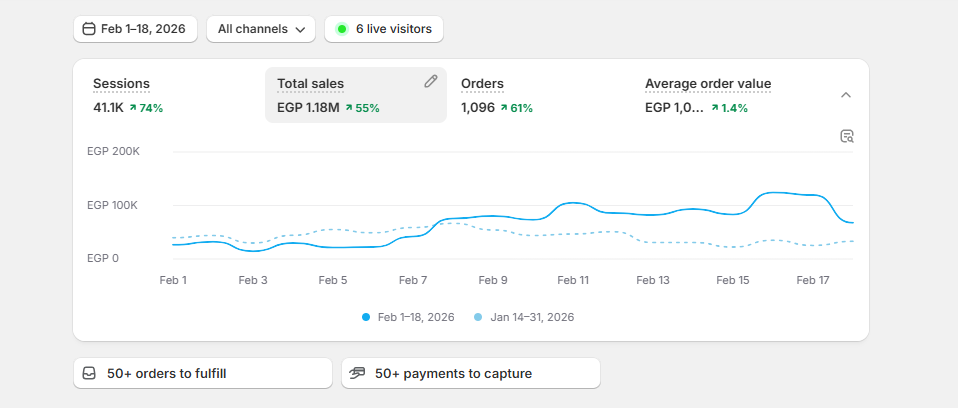View the 6 live visitors
Viewport: 958px width, 408px height.
coord(384,29)
